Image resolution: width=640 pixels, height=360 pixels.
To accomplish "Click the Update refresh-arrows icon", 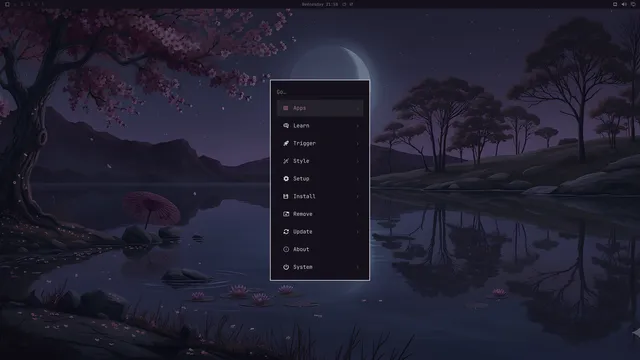I will (286, 231).
